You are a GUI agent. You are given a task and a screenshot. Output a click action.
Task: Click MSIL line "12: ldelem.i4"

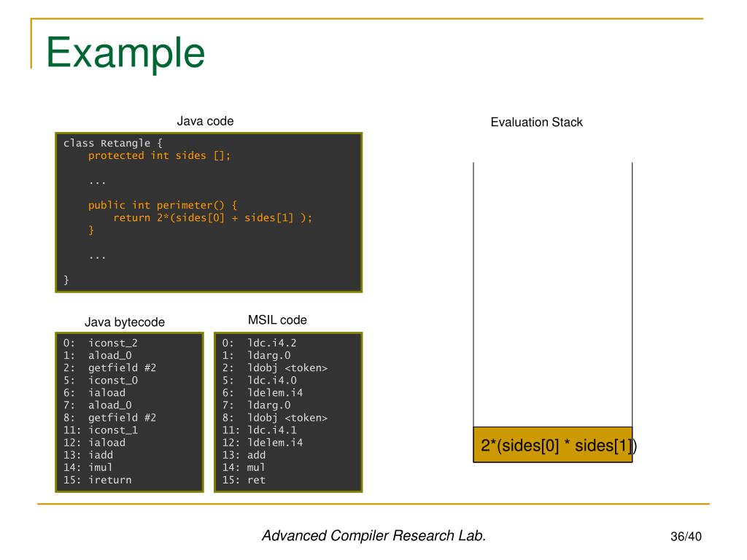(x=263, y=443)
